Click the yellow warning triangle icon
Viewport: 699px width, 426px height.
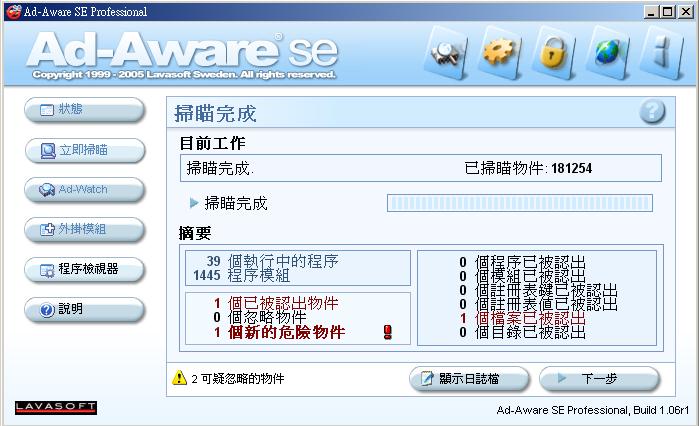tap(179, 377)
